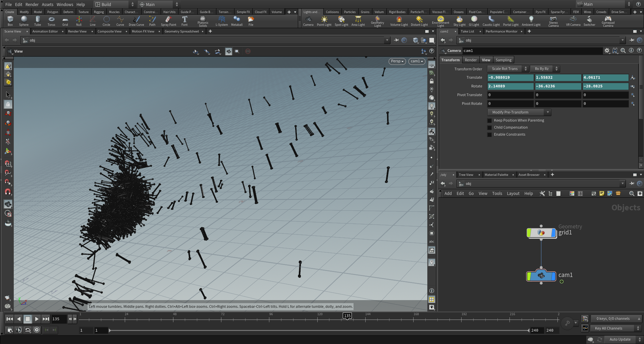Play the animation forward
644x344 pixels.
coord(37,319)
